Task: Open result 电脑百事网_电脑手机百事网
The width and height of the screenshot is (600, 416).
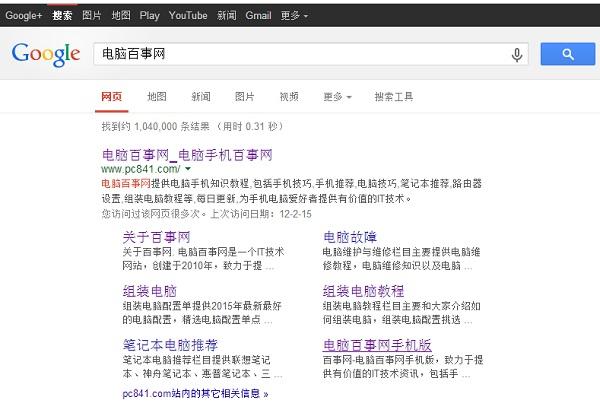Action: pos(187,155)
